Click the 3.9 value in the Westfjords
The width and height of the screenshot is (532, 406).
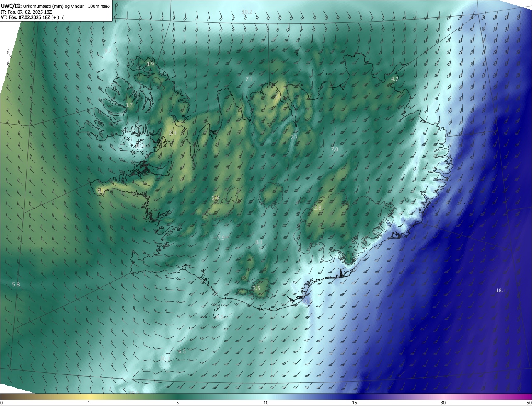[x=150, y=64]
